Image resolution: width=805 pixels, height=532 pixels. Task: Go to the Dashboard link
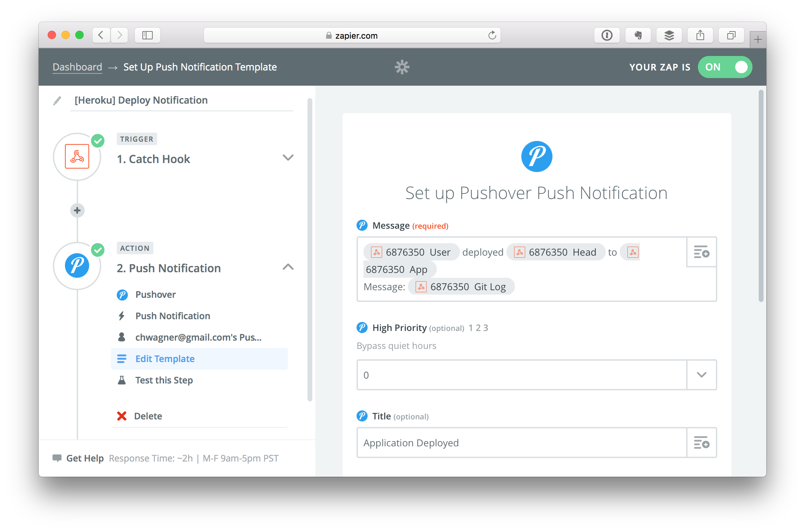coord(77,67)
